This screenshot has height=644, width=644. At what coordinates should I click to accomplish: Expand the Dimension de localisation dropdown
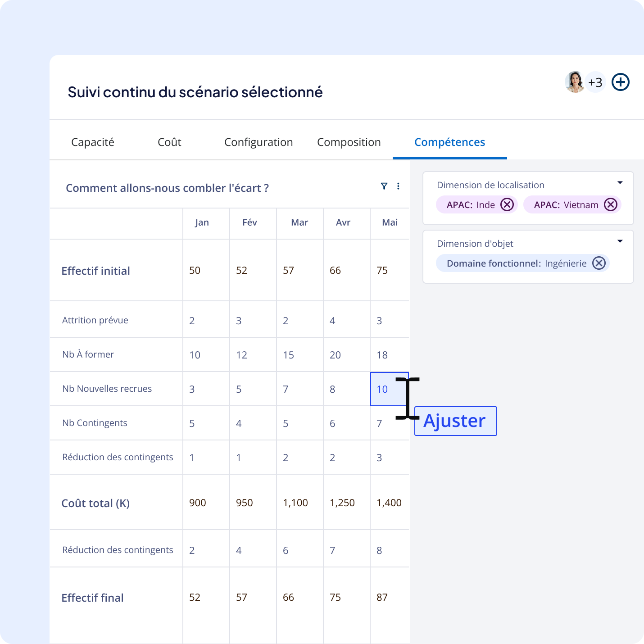pos(620,183)
